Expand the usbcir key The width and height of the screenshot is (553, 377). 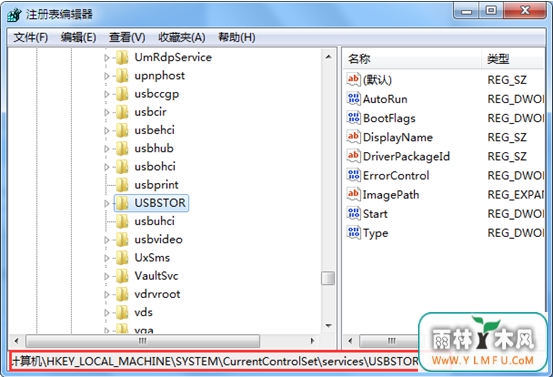coord(107,113)
